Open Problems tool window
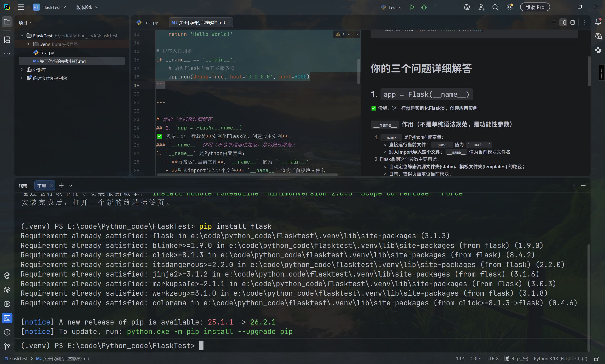 (x=7, y=332)
